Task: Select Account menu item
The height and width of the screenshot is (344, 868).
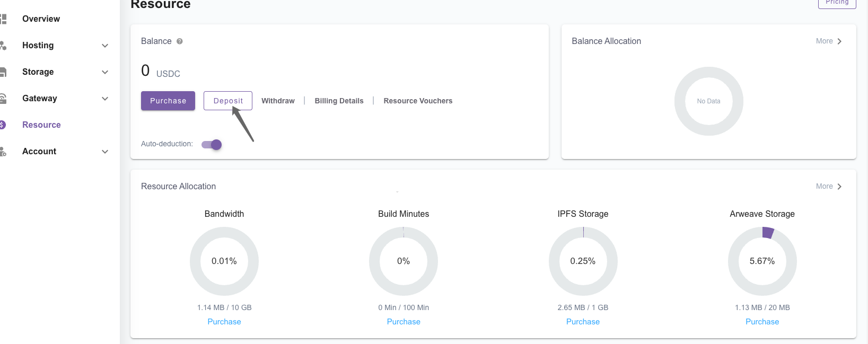Action: (x=39, y=152)
